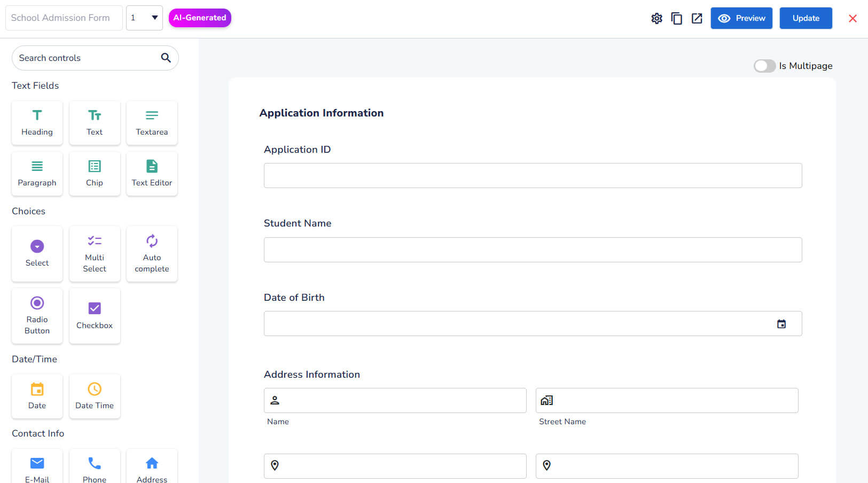
Task: Open form settings gear icon
Action: (656, 18)
